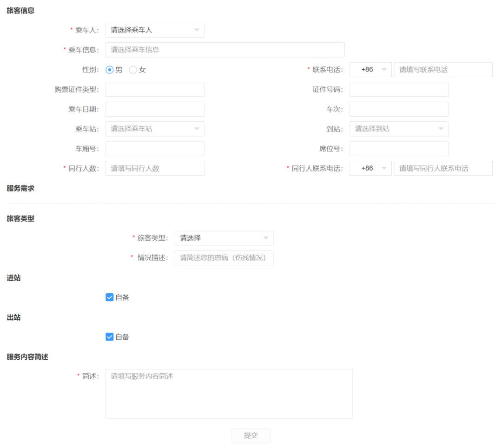Image resolution: width=502 pixels, height=448 pixels.
Task: Click the 证件号码 field
Action: click(399, 90)
